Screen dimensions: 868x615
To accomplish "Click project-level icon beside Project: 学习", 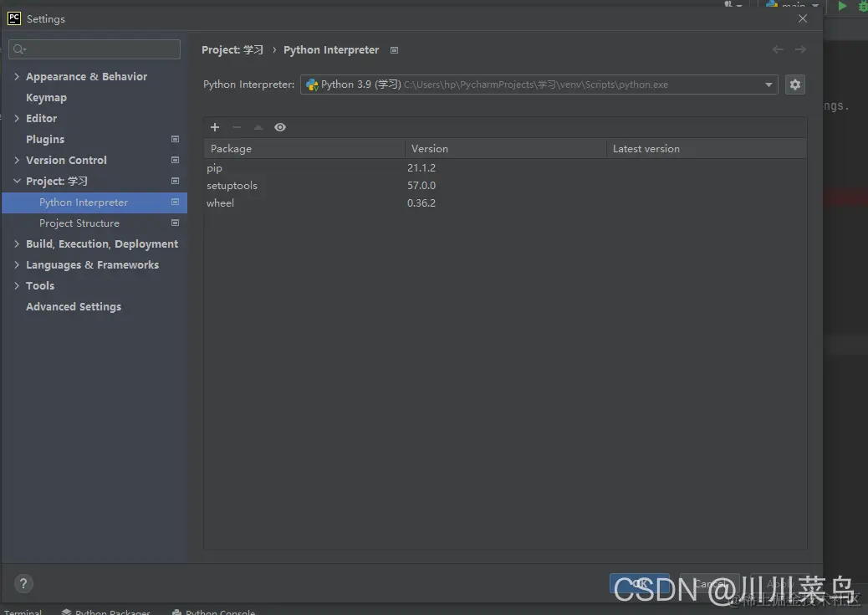I will [x=175, y=182].
